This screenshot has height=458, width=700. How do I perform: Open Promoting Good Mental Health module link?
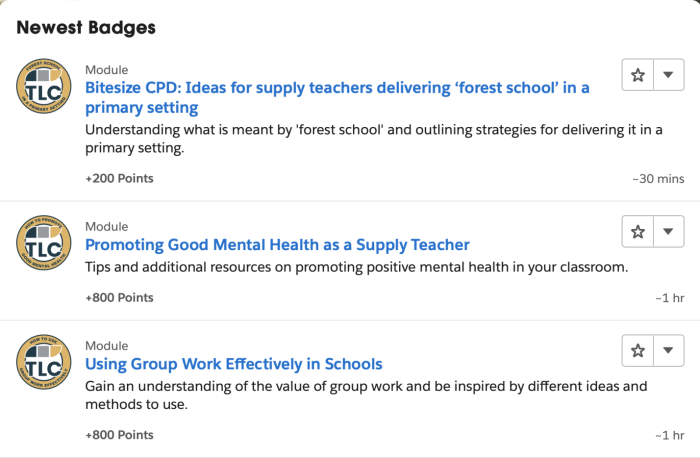click(x=277, y=245)
